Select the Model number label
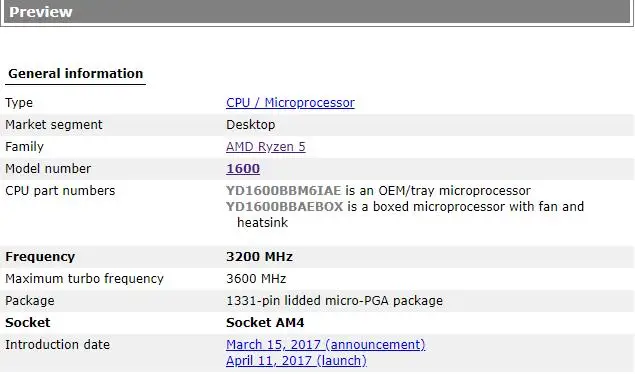The image size is (635, 374). tap(48, 169)
